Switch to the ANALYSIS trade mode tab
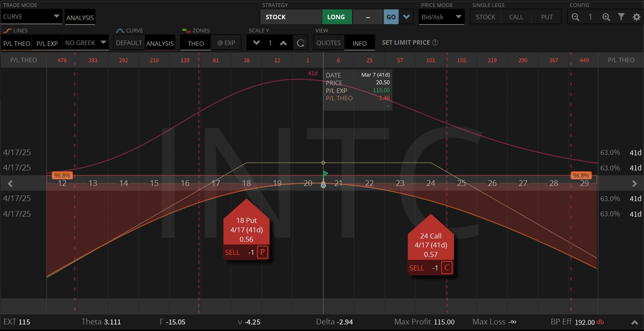Screen dimensions: 644x331 [x=80, y=18]
